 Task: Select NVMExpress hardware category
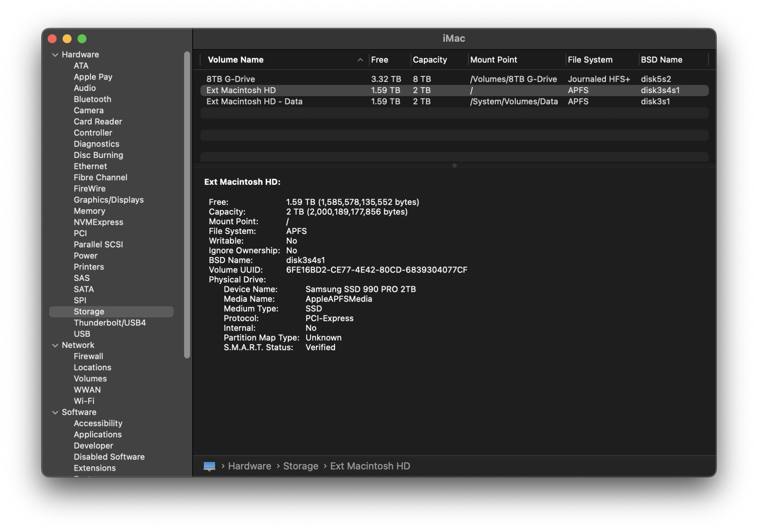click(x=98, y=222)
